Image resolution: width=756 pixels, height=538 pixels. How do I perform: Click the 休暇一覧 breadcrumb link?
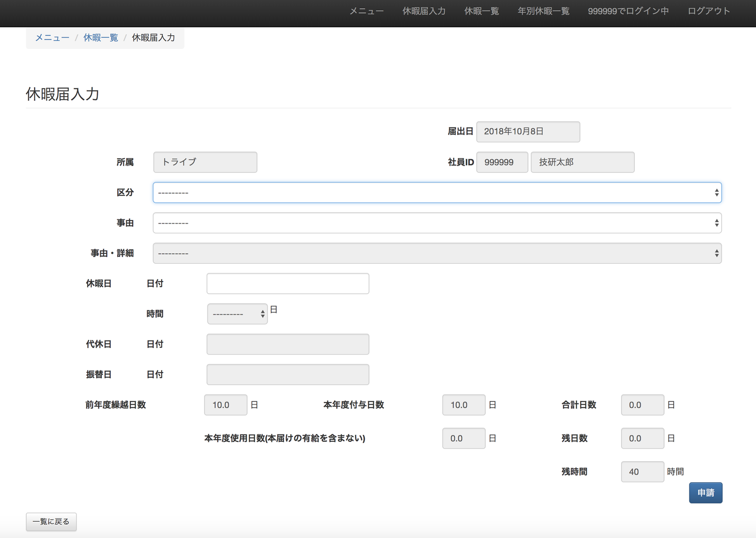point(101,38)
